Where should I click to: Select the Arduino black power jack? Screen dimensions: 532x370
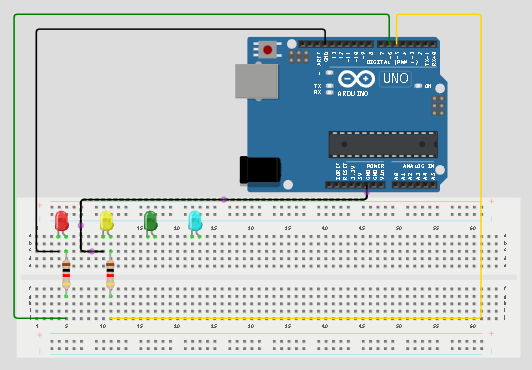click(260, 170)
